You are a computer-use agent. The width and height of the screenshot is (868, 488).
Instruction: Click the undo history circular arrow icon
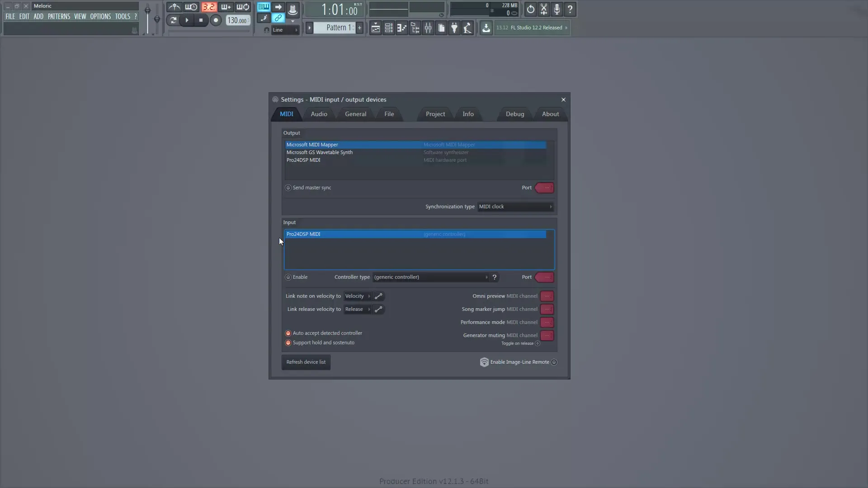[530, 9]
